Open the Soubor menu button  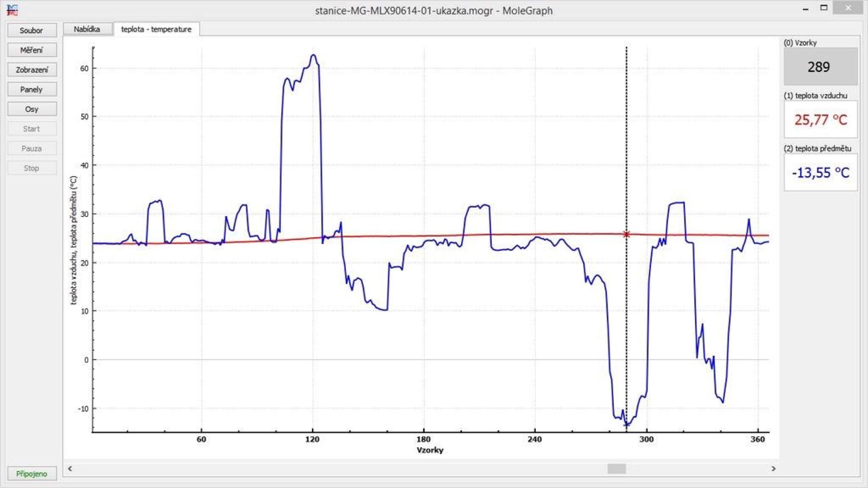pyautogui.click(x=32, y=30)
